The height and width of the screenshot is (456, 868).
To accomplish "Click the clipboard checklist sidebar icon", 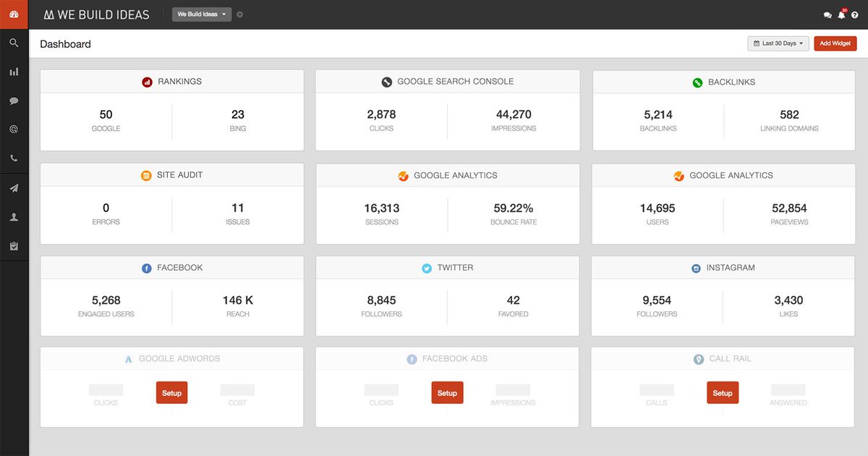I will 14,246.
